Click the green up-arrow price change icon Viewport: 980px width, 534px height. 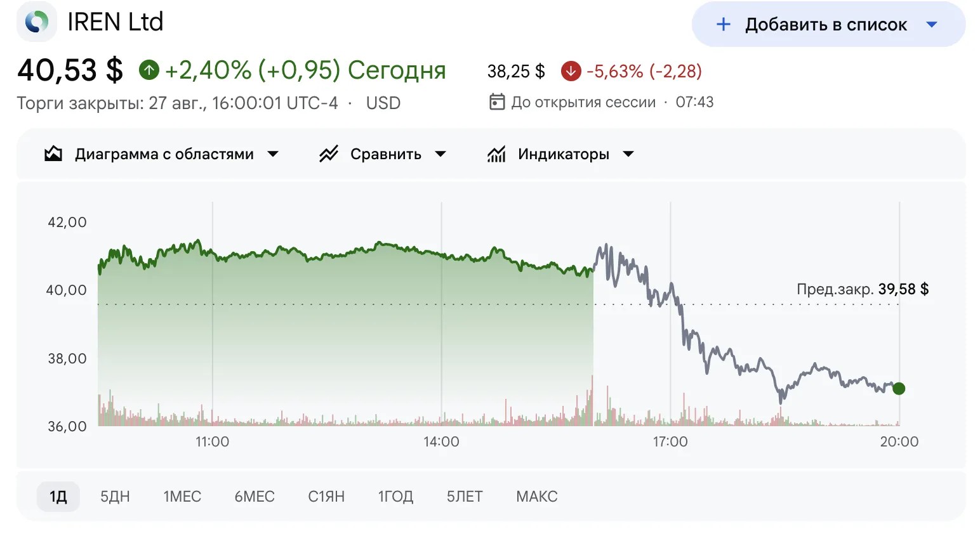coord(149,70)
